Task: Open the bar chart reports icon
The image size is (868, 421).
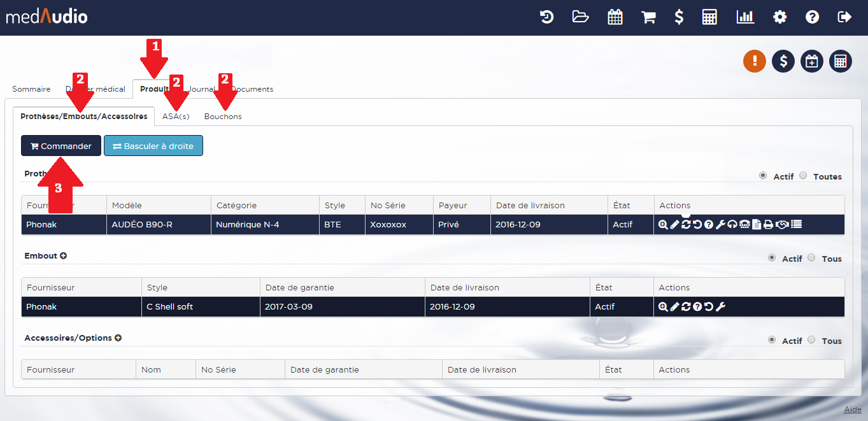Action: [x=745, y=17]
